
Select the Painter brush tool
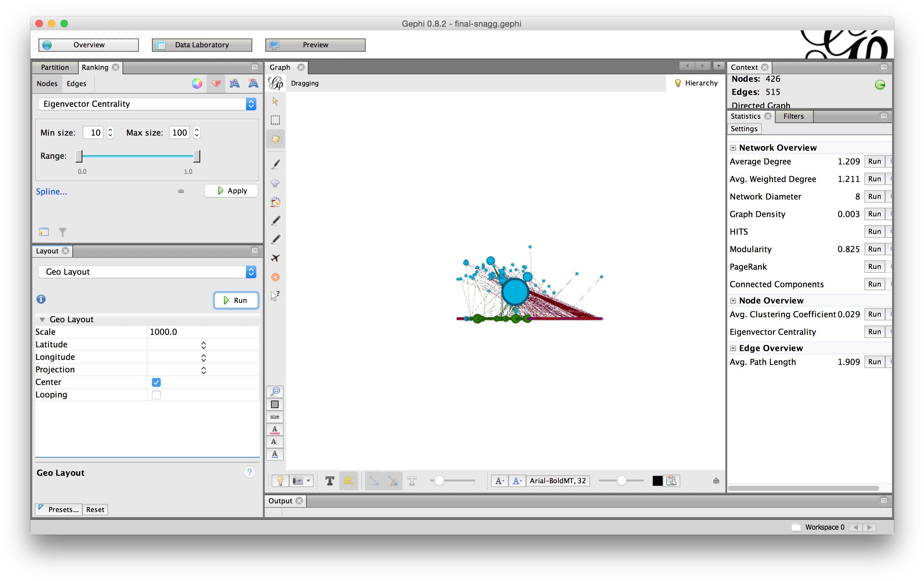[275, 164]
